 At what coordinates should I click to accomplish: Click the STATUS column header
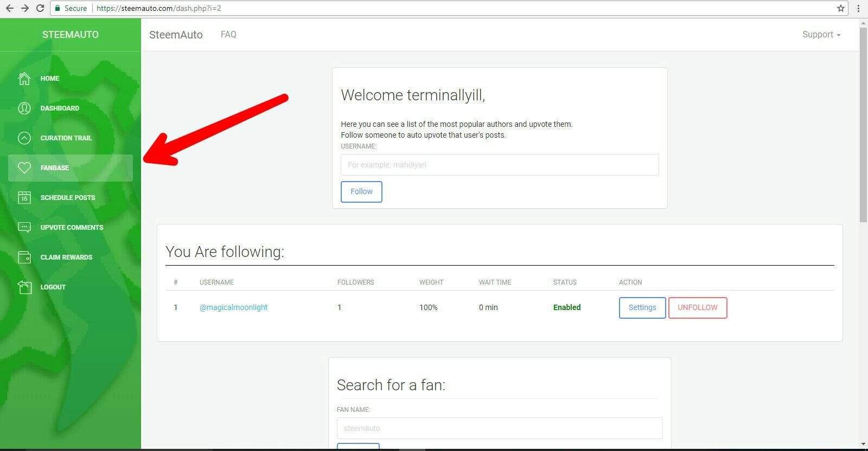(565, 282)
